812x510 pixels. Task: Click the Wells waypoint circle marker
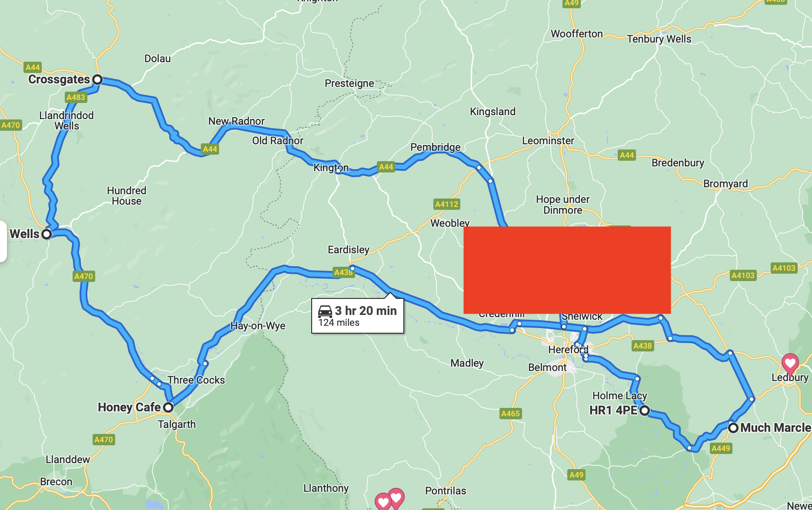point(47,234)
